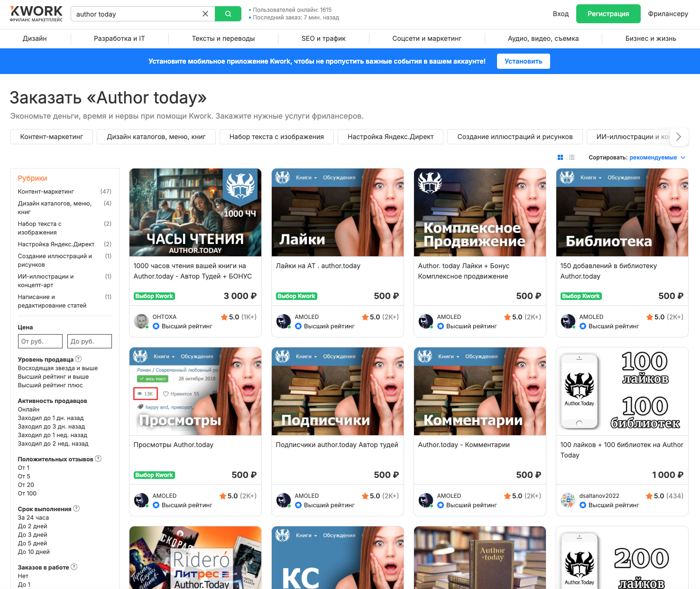This screenshot has width=700, height=589.
Task: Open AMOLED avatar on the Просмотры card
Action: [141, 500]
